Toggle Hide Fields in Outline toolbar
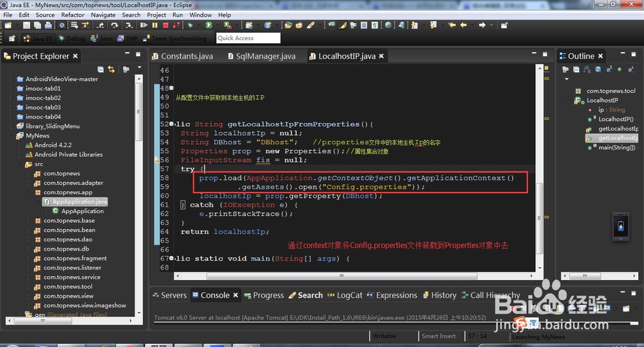The width and height of the screenshot is (644, 347). tap(598, 70)
